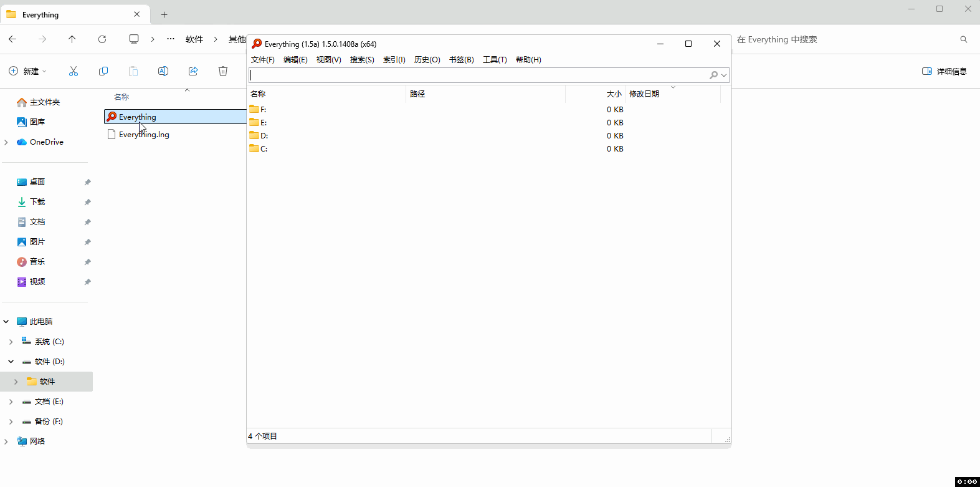Sort results by 修改日期 column header
Image resolution: width=980 pixels, height=487 pixels.
(x=644, y=94)
